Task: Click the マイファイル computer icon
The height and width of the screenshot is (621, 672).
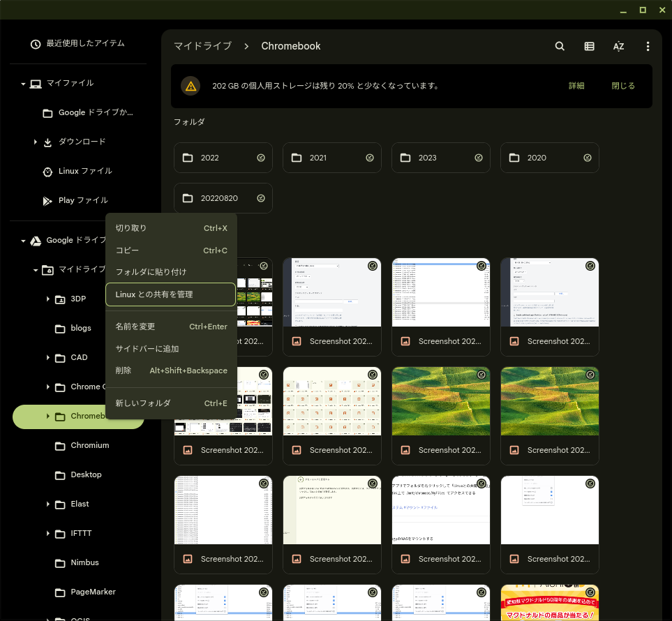Action: coord(36,83)
